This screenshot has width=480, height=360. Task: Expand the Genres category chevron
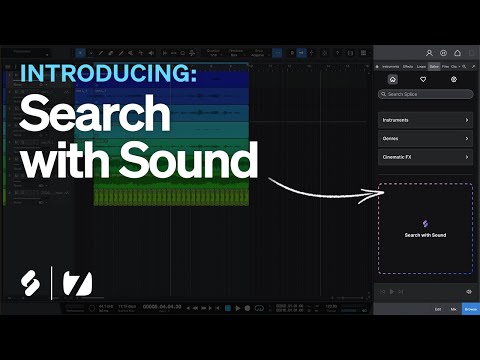[467, 138]
